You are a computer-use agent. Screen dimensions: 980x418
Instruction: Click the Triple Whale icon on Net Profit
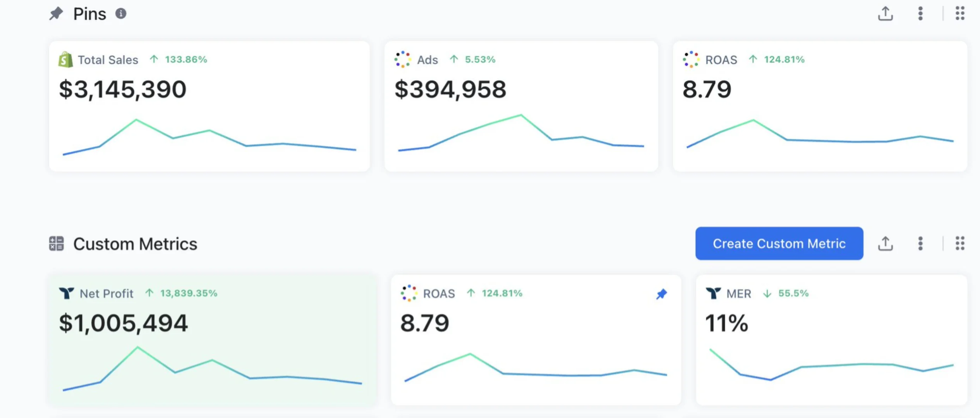coord(66,293)
